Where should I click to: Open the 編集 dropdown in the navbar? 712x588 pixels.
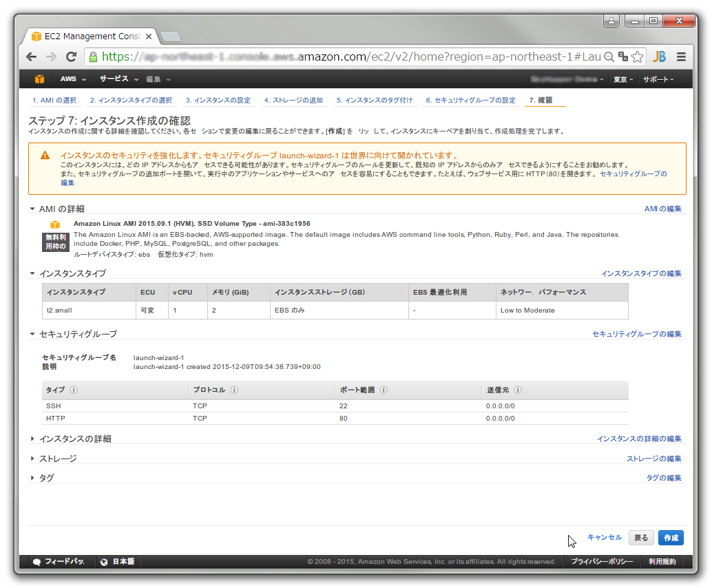click(x=158, y=79)
